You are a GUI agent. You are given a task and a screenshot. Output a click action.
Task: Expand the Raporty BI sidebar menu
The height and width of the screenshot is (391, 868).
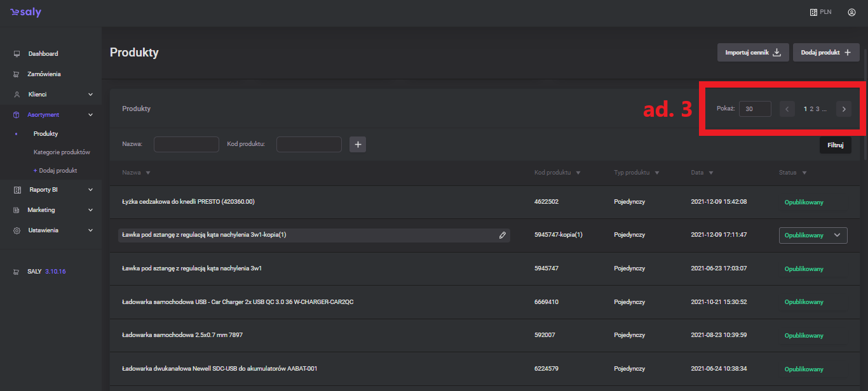tap(90, 190)
